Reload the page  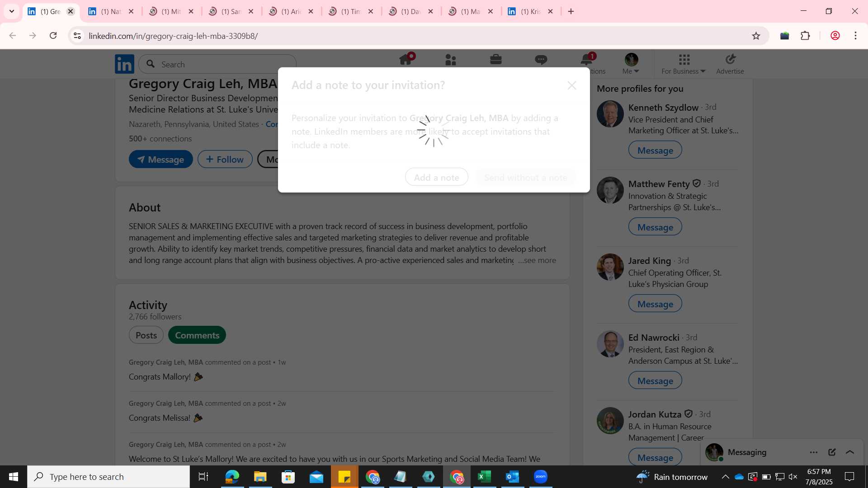(53, 36)
